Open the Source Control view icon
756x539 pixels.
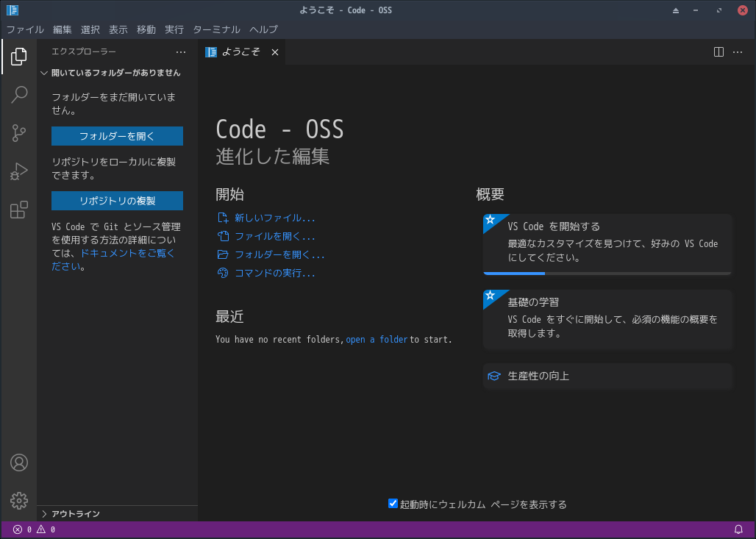click(x=19, y=133)
